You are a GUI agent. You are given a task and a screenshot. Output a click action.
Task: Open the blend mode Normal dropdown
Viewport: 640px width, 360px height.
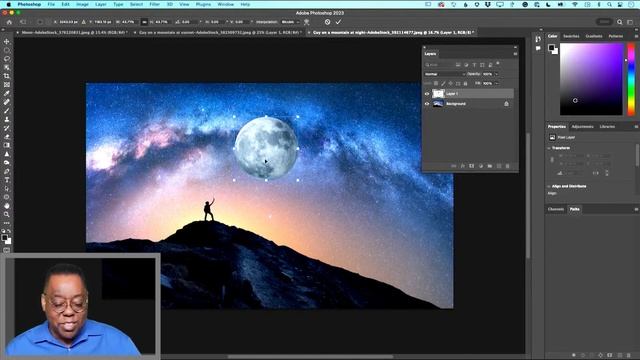(444, 74)
